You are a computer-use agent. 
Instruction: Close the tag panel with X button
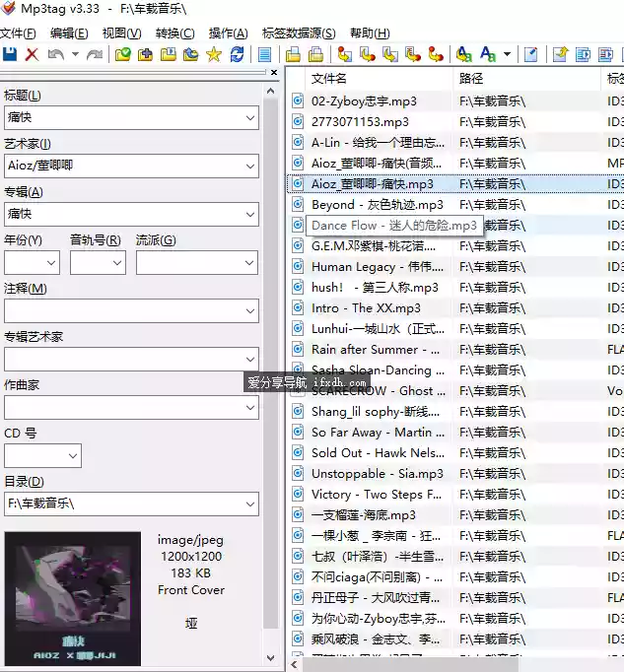pyautogui.click(x=274, y=73)
